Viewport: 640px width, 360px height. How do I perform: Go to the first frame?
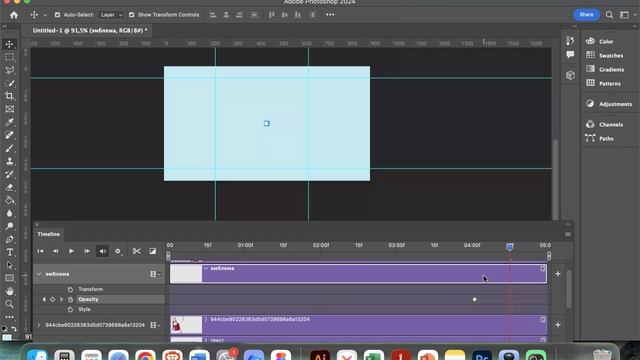click(x=40, y=251)
